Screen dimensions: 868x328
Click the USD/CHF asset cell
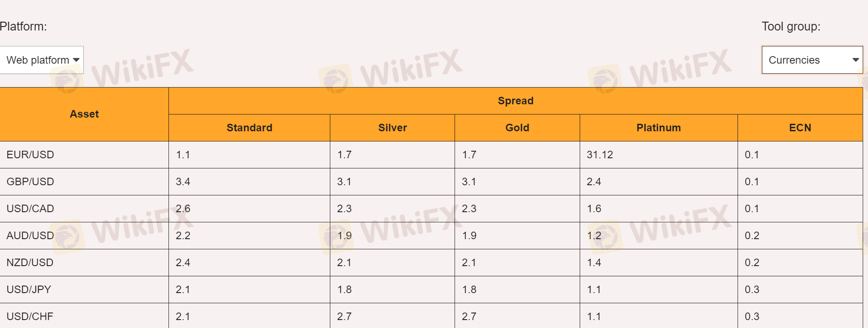[x=30, y=317]
